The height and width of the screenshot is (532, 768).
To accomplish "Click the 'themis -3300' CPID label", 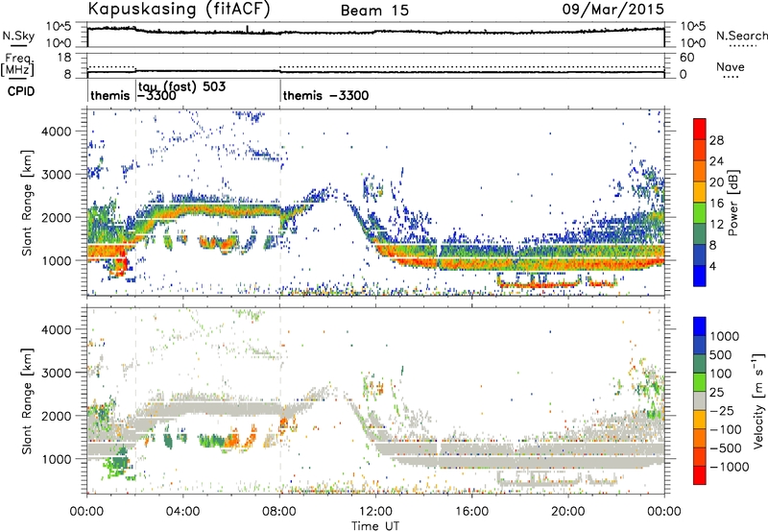I will click(x=325, y=95).
